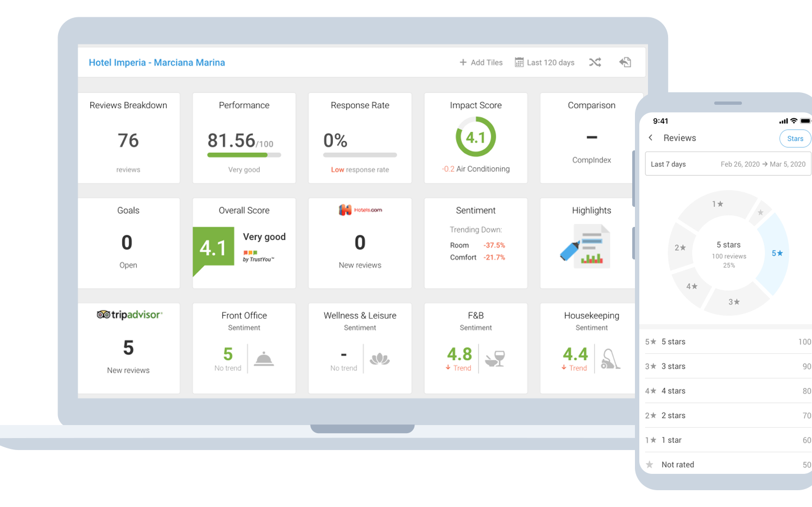The width and height of the screenshot is (812, 507).
Task: Tap the 4 stars list row
Action: [728, 391]
